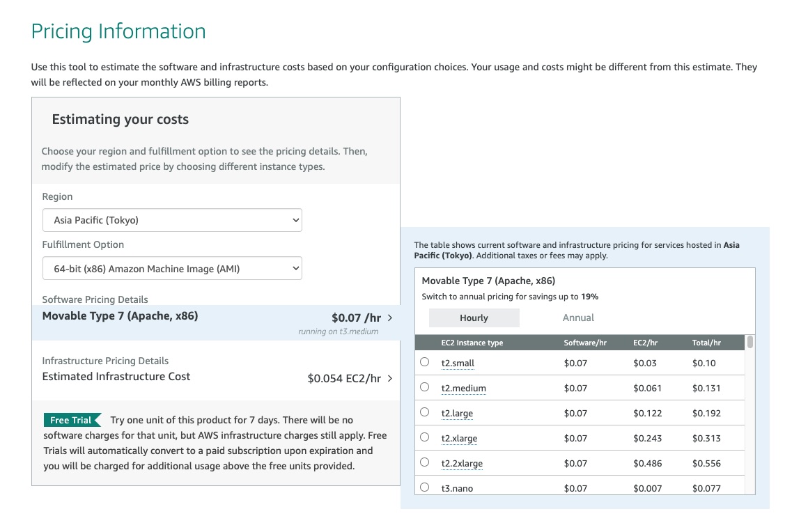
Task: Open the Region dropdown showing Asia Pacific (Tokyo)
Action: pyautogui.click(x=172, y=220)
